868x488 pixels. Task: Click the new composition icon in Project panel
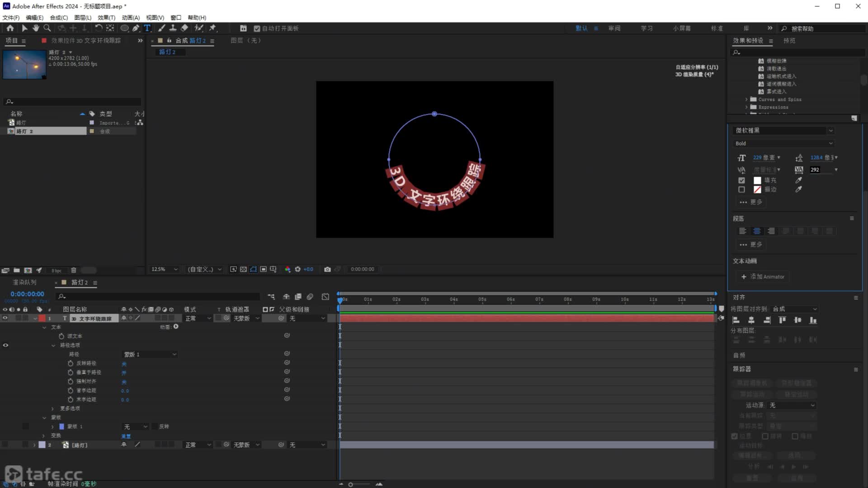click(28, 270)
